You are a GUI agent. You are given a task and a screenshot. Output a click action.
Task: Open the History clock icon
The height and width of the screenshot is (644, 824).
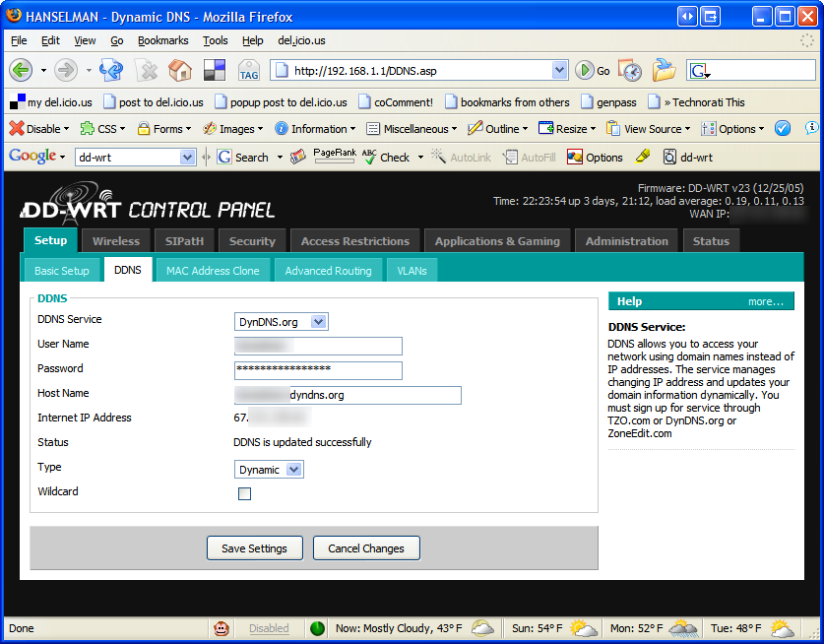[x=630, y=70]
